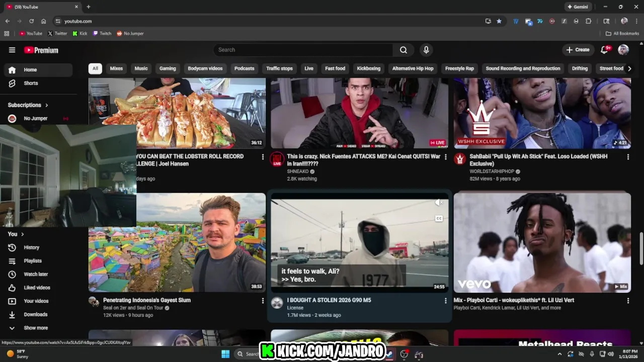Open the Gemini button in Chrome
644x362 pixels.
578,7
